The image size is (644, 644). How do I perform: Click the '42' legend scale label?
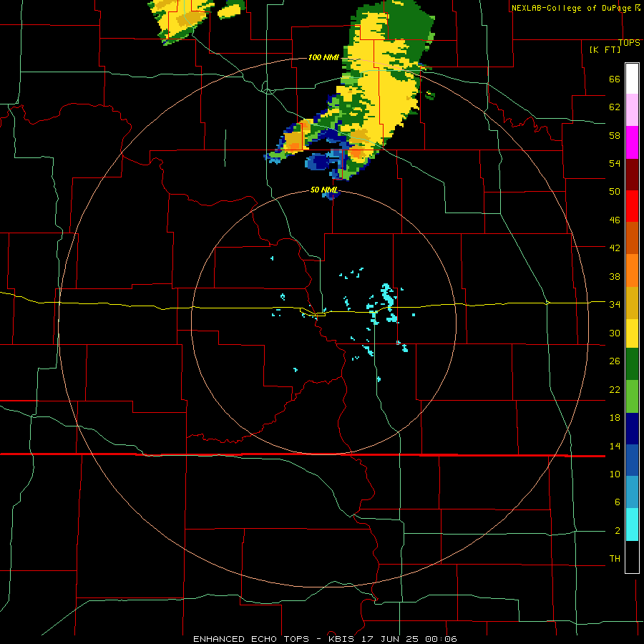click(x=615, y=248)
